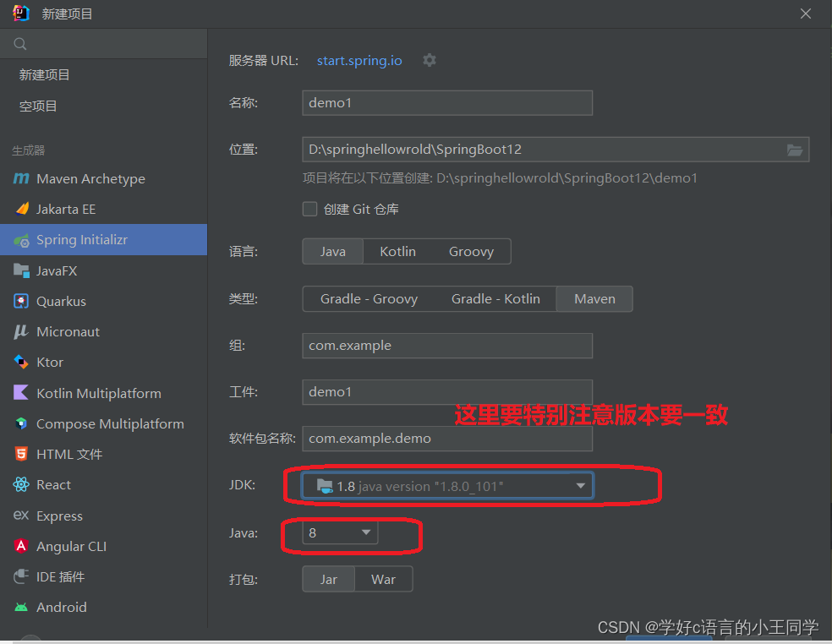Click the IntelliJ IDEA logo icon

(x=20, y=14)
